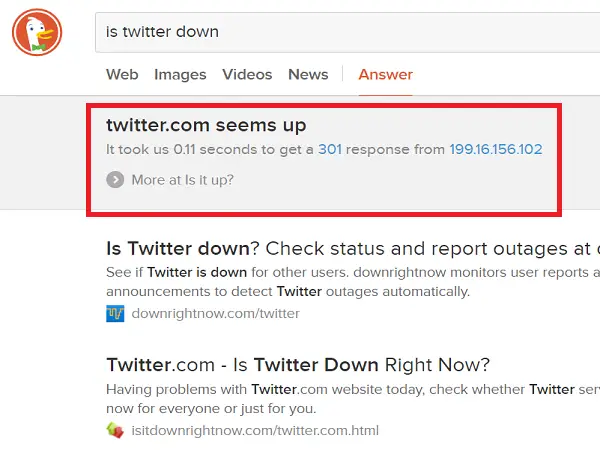Visit the isitdownrightnow.com/twitter.com.html URL

[255, 430]
